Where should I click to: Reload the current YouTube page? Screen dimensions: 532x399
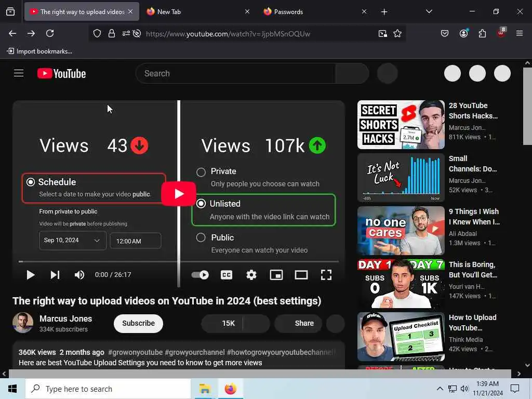pos(50,34)
